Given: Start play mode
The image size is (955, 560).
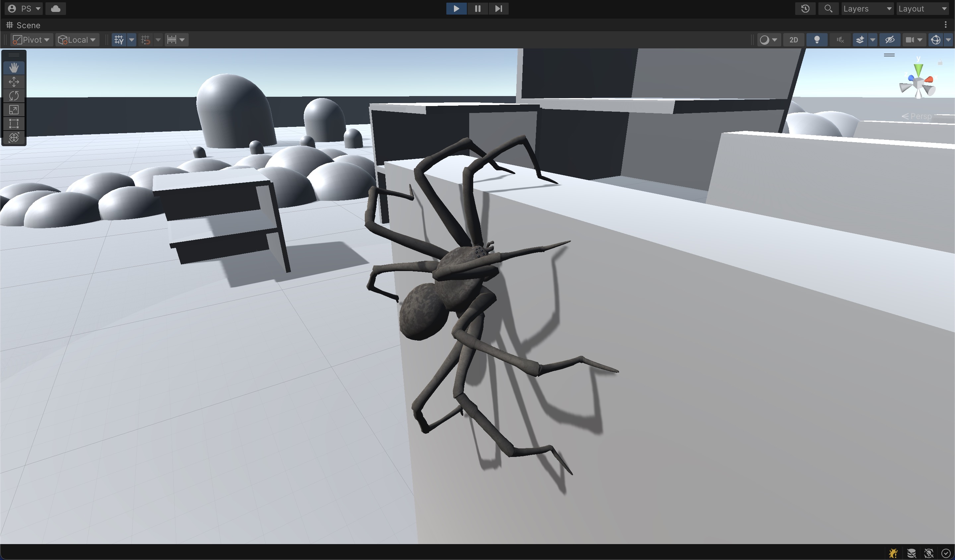Looking at the screenshot, I should pyautogui.click(x=456, y=8).
